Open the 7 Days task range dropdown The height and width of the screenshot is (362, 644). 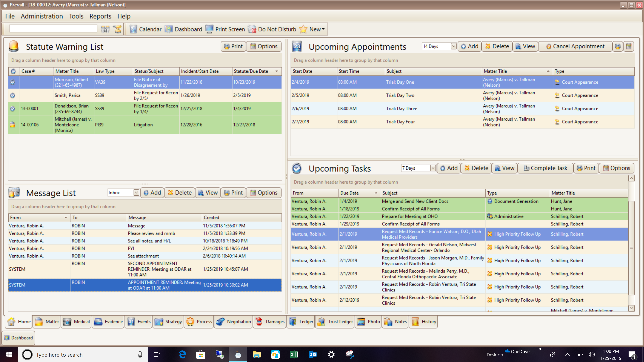click(433, 168)
